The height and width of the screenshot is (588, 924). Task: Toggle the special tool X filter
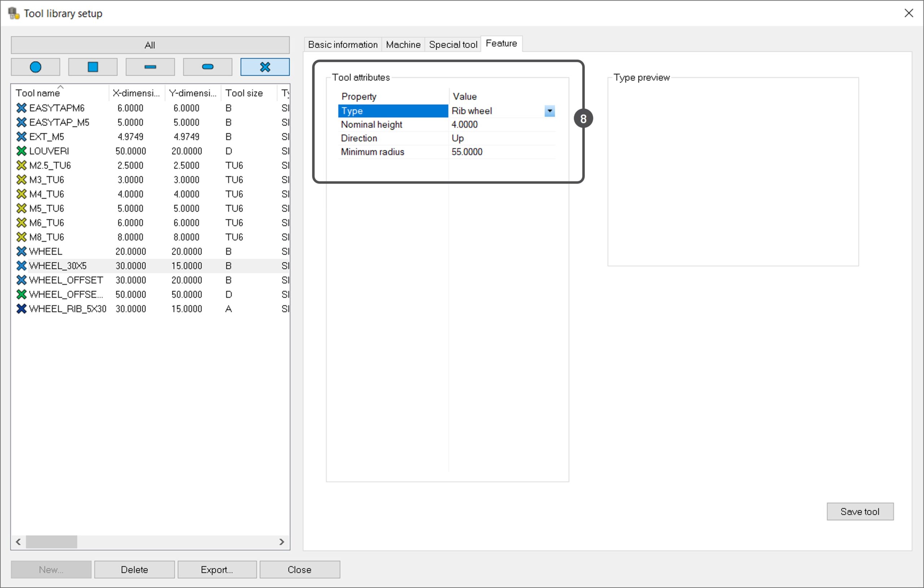pyautogui.click(x=265, y=67)
